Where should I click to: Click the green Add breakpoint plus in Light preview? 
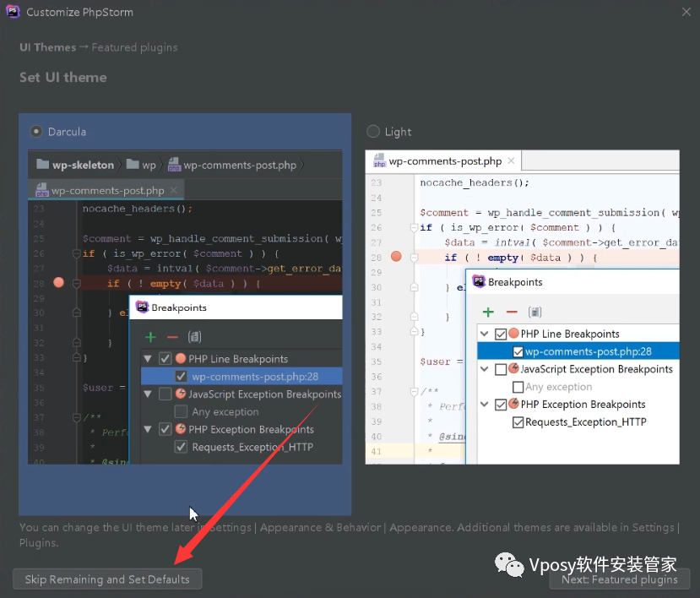(488, 313)
